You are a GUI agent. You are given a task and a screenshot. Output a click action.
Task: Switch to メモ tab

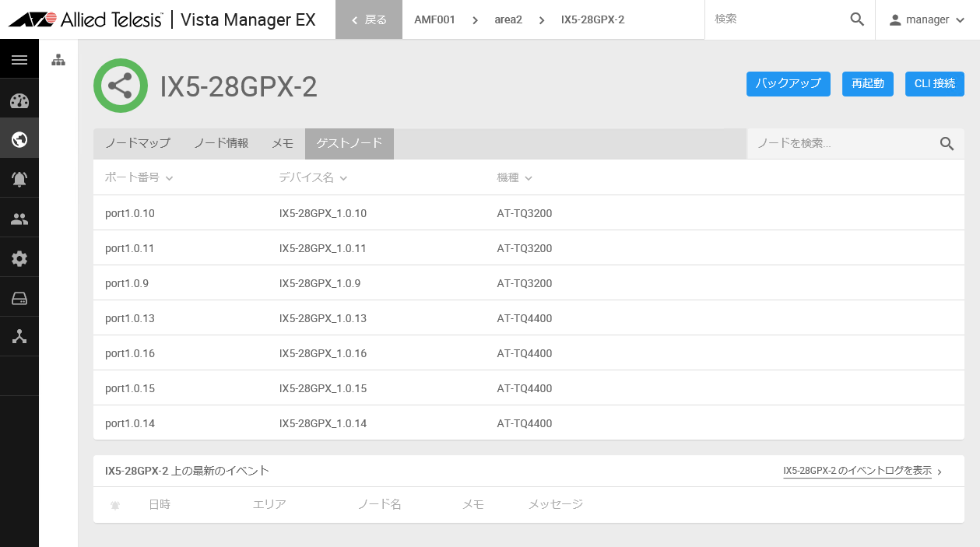[283, 143]
